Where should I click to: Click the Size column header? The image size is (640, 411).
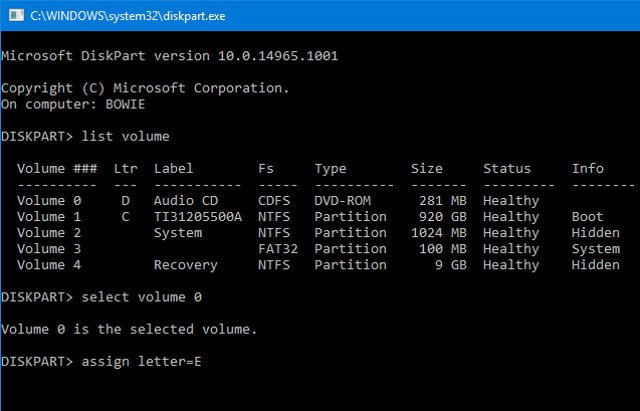(427, 168)
